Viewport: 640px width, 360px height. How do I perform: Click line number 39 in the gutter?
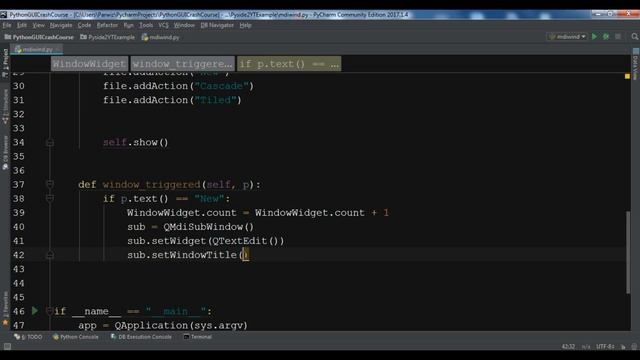[x=18, y=213]
